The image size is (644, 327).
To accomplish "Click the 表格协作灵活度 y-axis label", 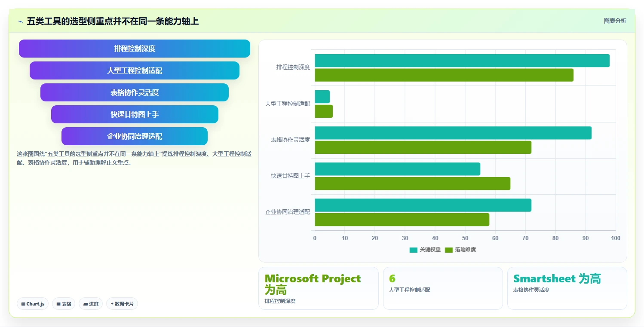I will [x=290, y=140].
